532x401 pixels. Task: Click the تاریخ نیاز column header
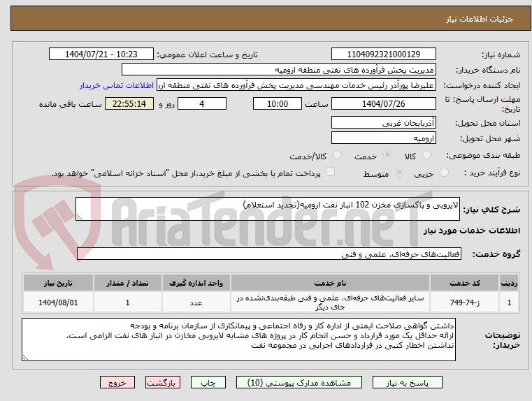pos(58,283)
